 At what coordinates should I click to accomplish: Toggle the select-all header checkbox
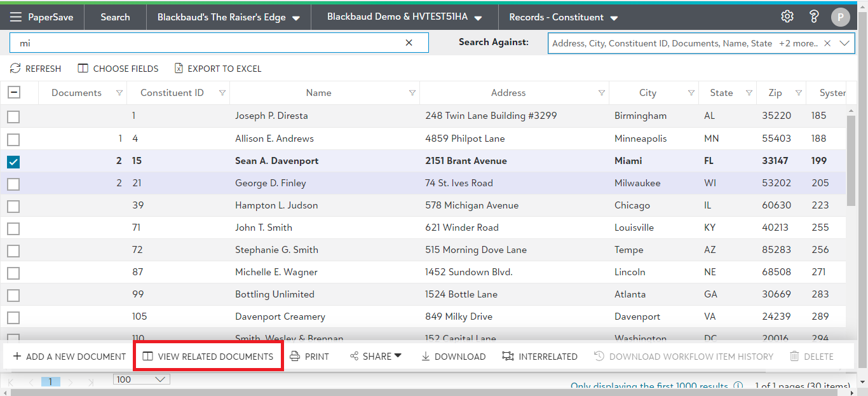coord(13,93)
